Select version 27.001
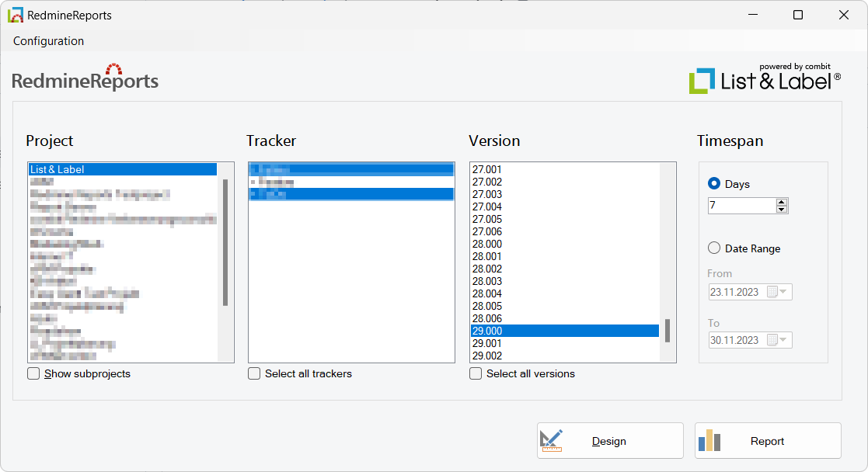 point(565,169)
